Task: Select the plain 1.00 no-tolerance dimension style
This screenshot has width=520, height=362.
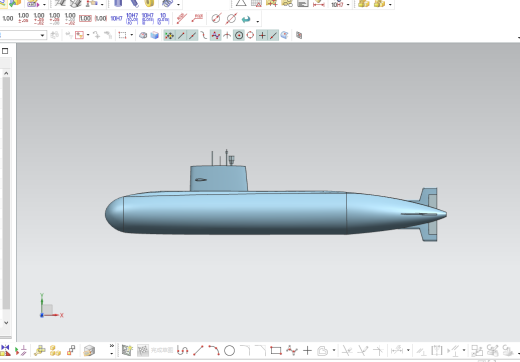Action: click(7, 18)
